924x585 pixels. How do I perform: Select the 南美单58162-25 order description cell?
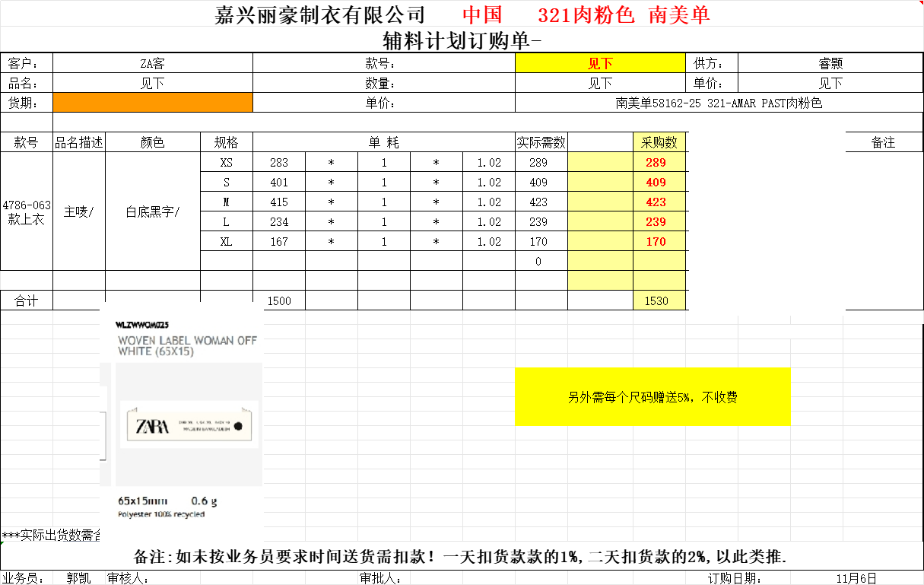(718, 103)
